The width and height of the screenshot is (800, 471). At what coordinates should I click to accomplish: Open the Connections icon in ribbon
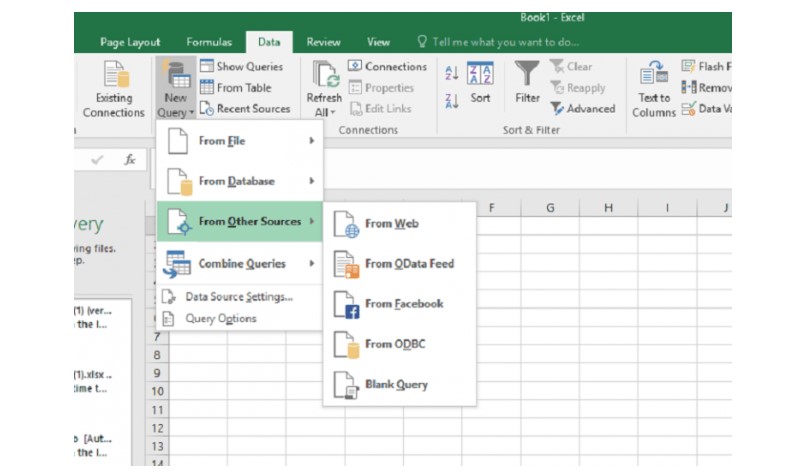click(355, 66)
